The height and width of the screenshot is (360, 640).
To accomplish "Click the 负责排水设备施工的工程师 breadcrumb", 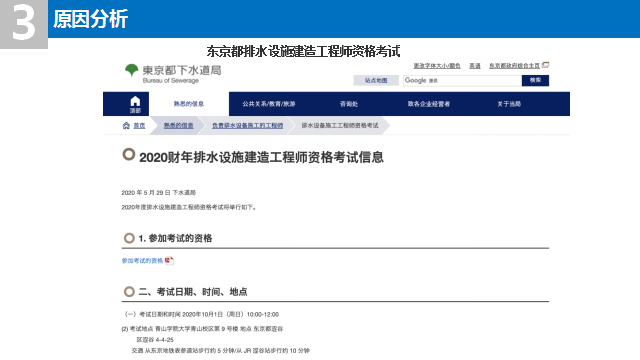I will (x=247, y=125).
